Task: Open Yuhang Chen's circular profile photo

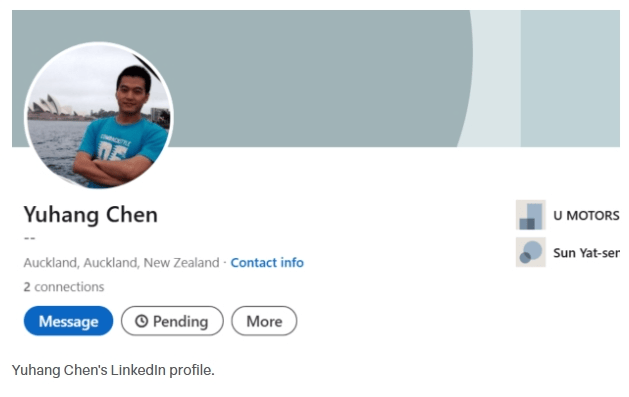Action: coord(99,115)
